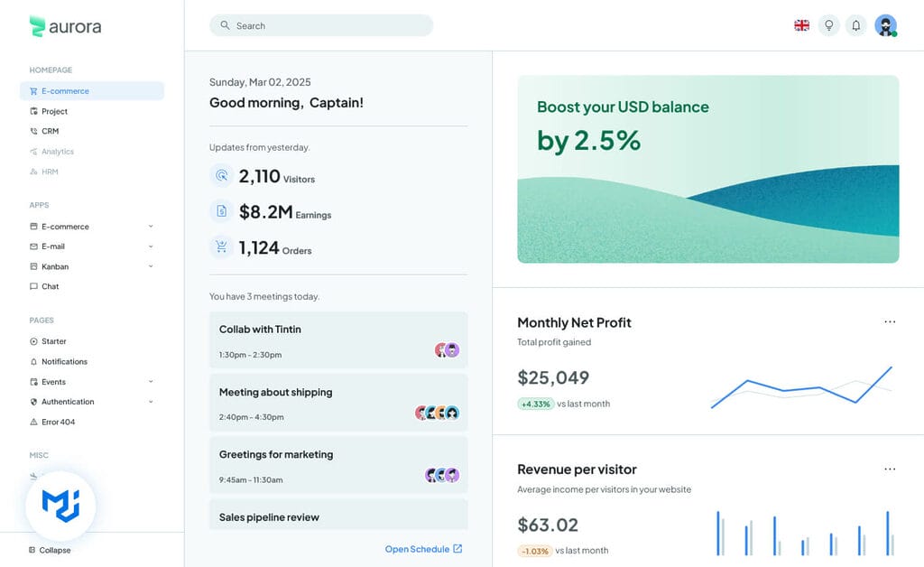Image resolution: width=924 pixels, height=567 pixels.
Task: Click the UK flag language icon
Action: (801, 25)
